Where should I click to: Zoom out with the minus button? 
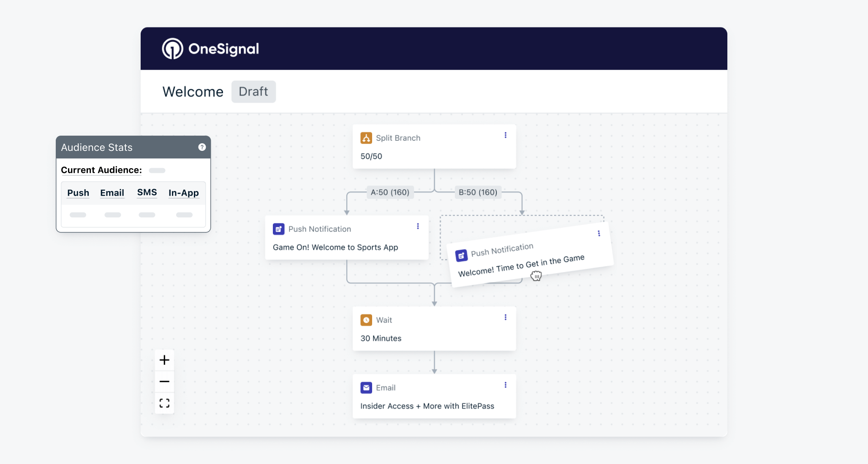[164, 381]
